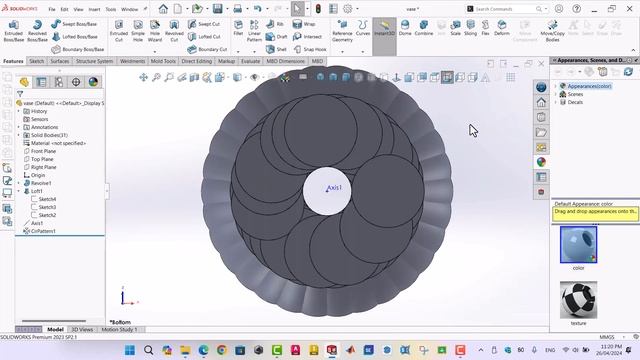Open the Insert menu
This screenshot has height=360, width=640.
point(94,9)
